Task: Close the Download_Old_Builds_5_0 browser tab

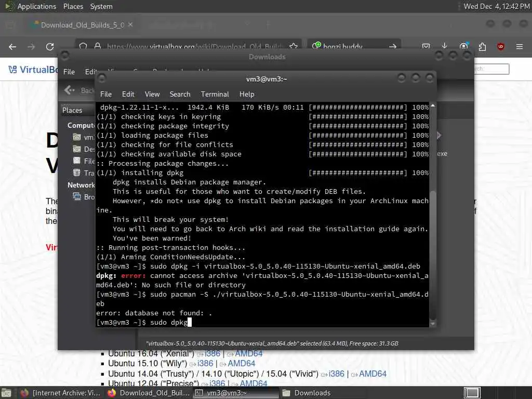Action: [x=130, y=24]
